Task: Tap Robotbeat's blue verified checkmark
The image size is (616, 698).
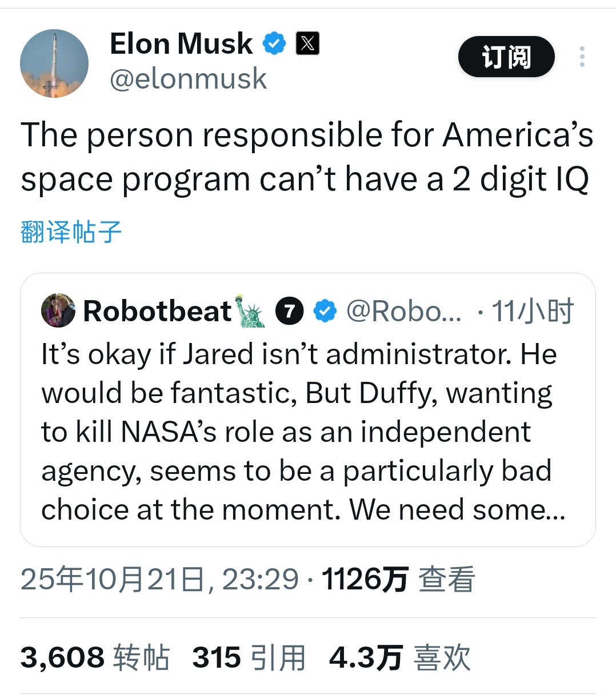Action: (325, 311)
